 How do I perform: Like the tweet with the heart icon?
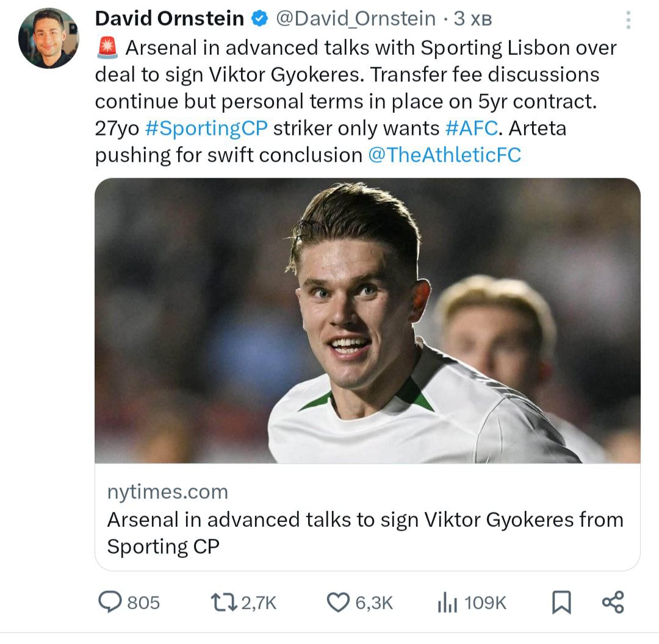[337, 603]
